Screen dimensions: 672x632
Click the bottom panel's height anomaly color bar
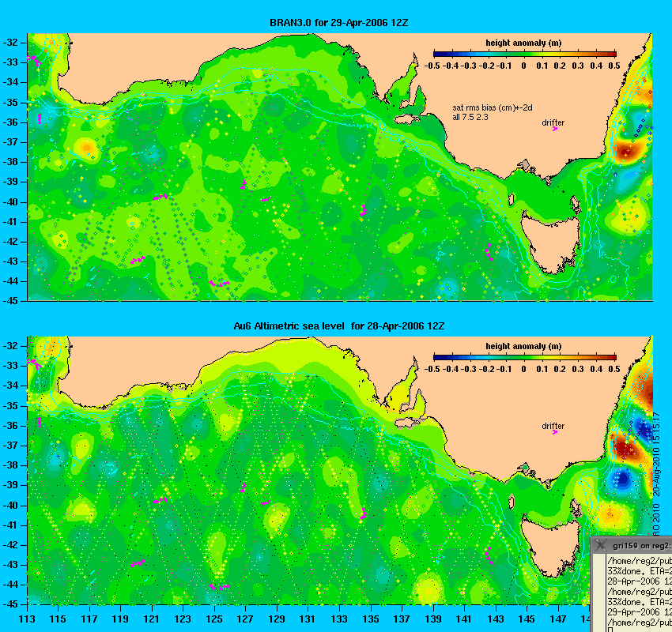tap(525, 357)
